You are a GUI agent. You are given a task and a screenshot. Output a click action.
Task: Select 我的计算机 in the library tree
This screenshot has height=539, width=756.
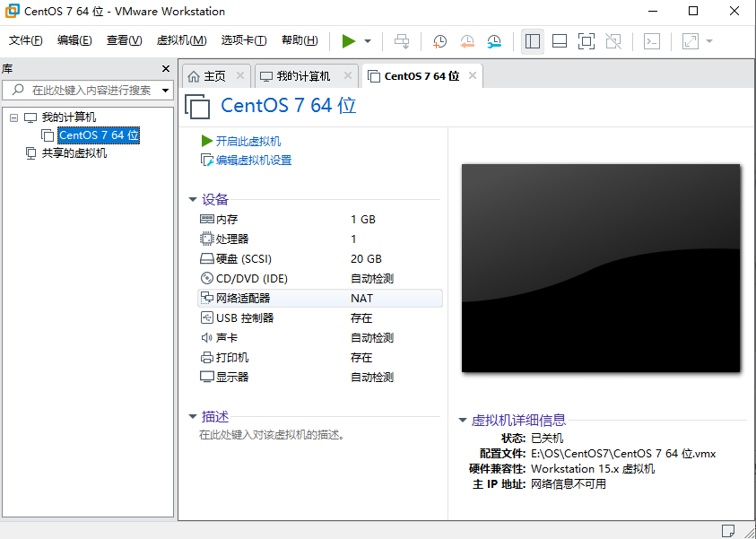(x=69, y=117)
